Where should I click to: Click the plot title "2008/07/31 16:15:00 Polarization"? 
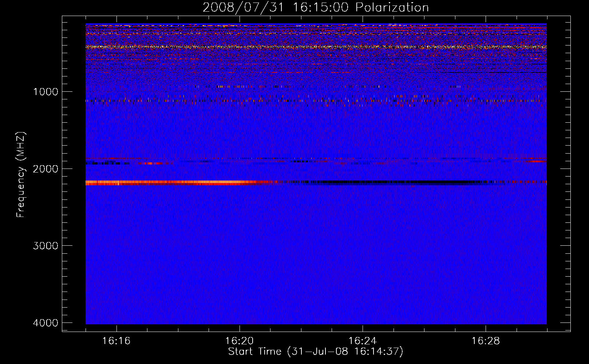[316, 7]
